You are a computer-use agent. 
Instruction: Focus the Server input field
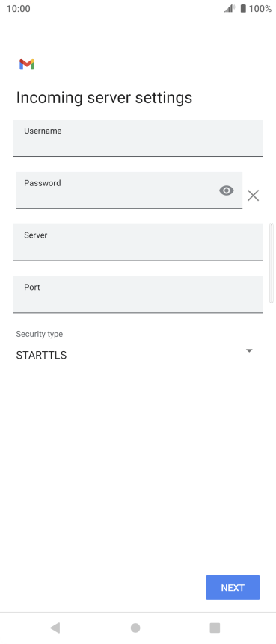click(138, 242)
